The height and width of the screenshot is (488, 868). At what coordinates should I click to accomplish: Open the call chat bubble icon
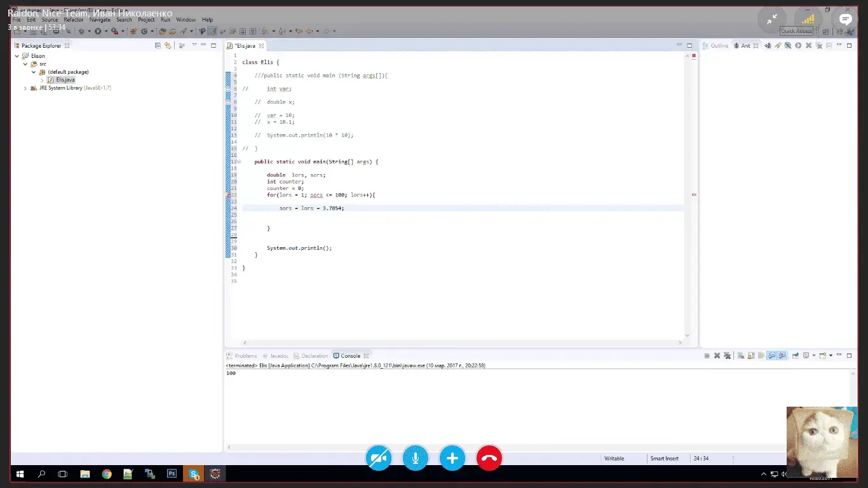coord(844,19)
